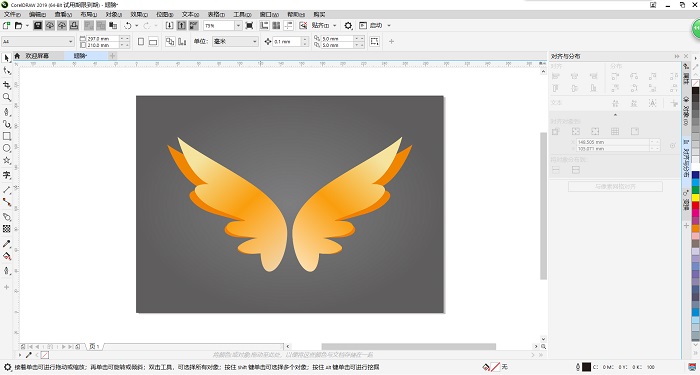Image resolution: width=700 pixels, height=375 pixels.
Task: Select the Shape edit tool
Action: coord(7,71)
